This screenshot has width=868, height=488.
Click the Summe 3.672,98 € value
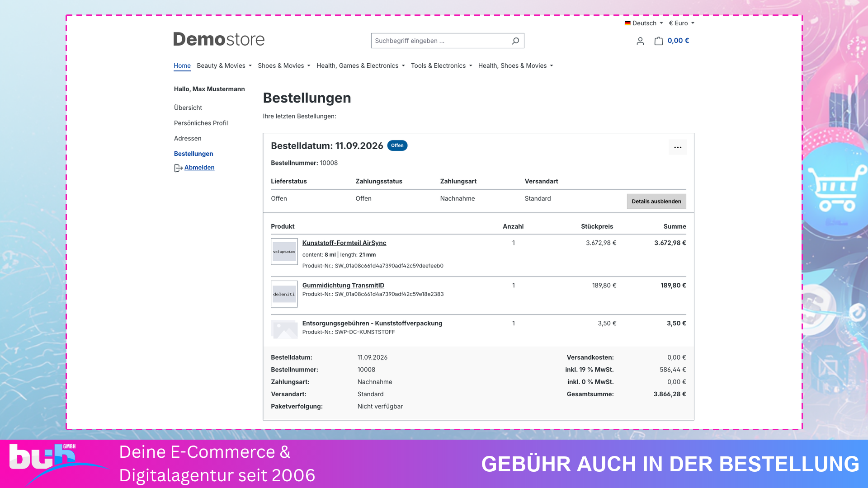670,243
